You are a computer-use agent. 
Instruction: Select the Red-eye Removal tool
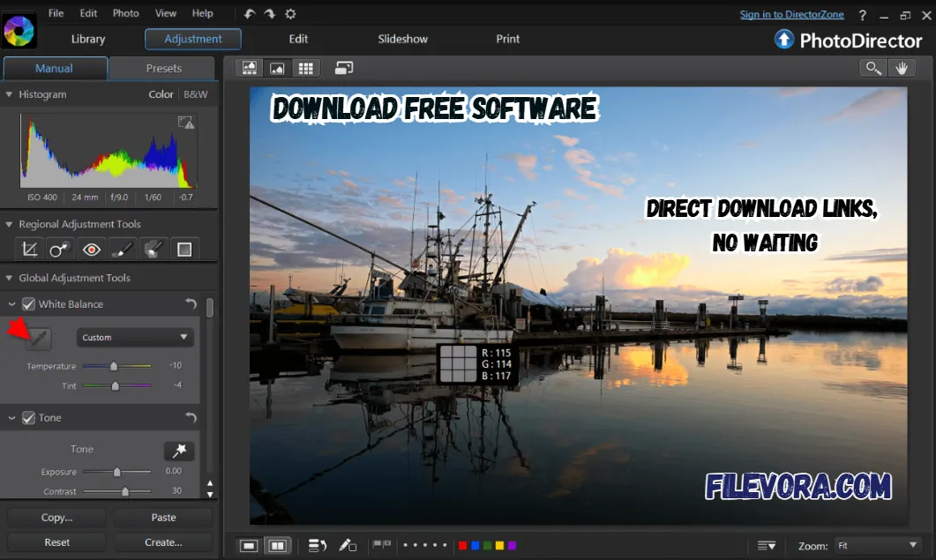pos(91,249)
